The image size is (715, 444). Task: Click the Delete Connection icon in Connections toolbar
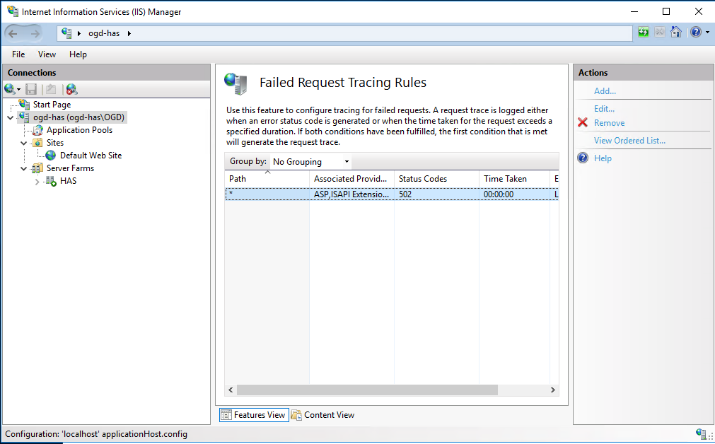pos(72,89)
